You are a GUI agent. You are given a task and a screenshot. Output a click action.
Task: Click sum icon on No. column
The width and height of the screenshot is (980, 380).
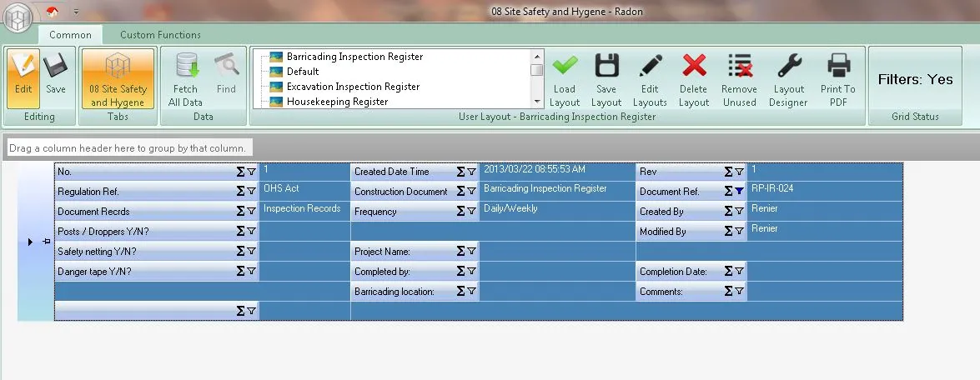[241, 171]
